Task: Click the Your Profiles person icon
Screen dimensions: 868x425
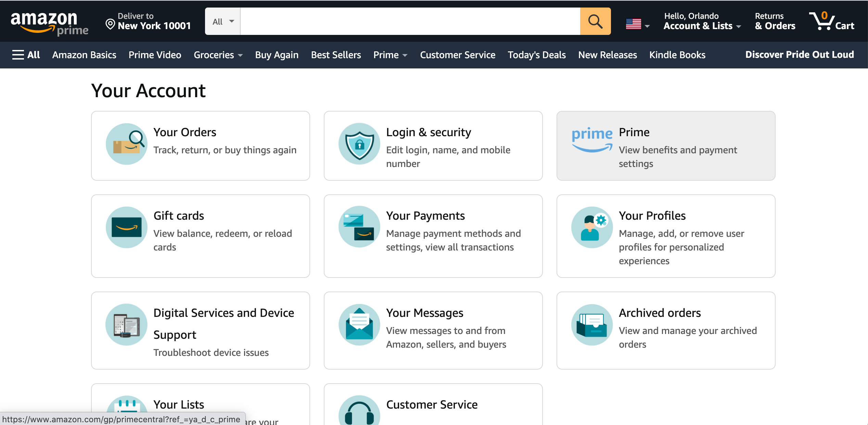Action: pyautogui.click(x=592, y=227)
